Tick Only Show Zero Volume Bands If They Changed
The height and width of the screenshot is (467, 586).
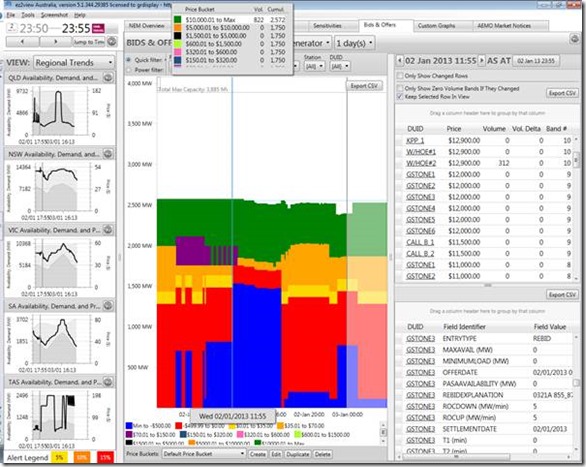coord(400,89)
